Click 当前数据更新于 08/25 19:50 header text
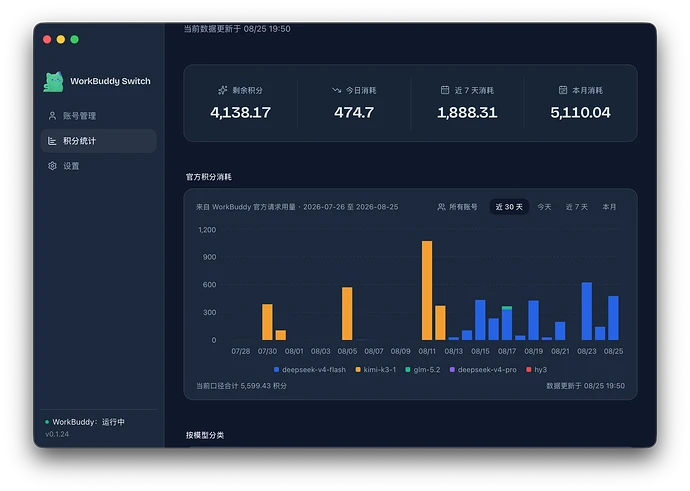690x491 pixels. 237,29
